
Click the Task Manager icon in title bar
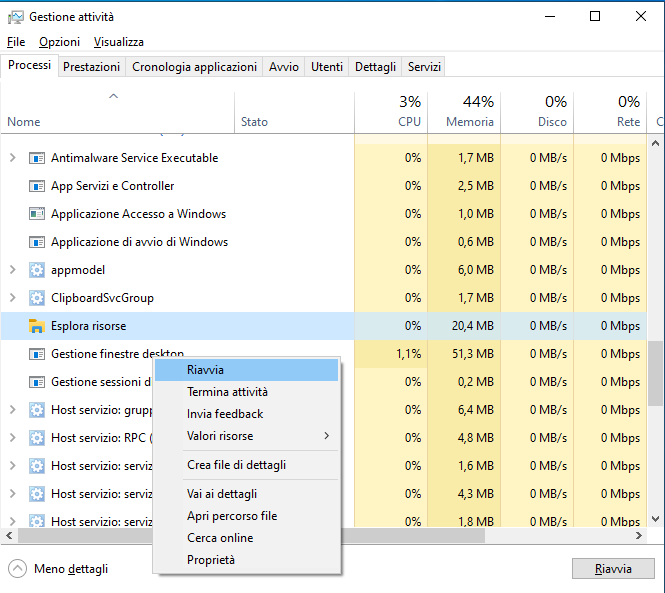pos(16,17)
